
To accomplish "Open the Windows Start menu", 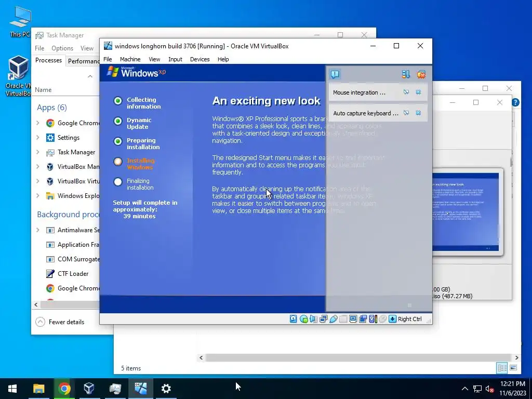I will tap(12, 389).
